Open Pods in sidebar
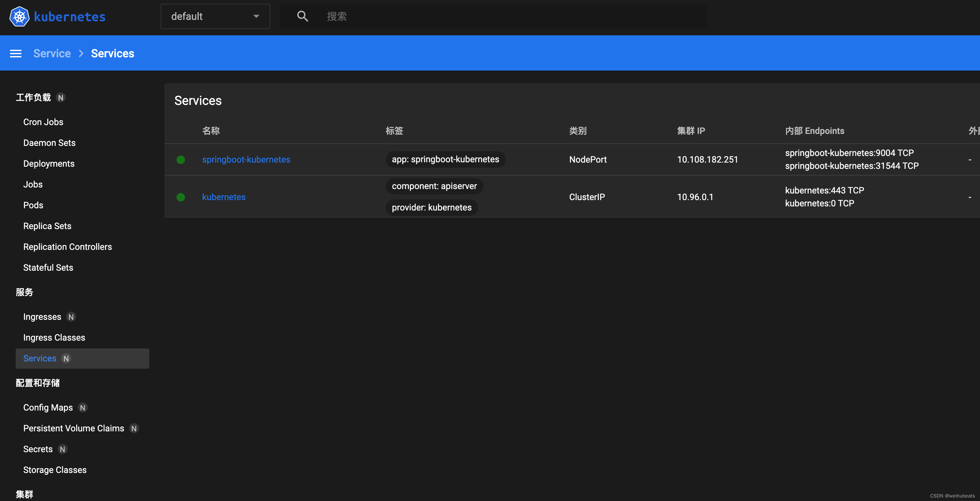980x501 pixels. 33,205
